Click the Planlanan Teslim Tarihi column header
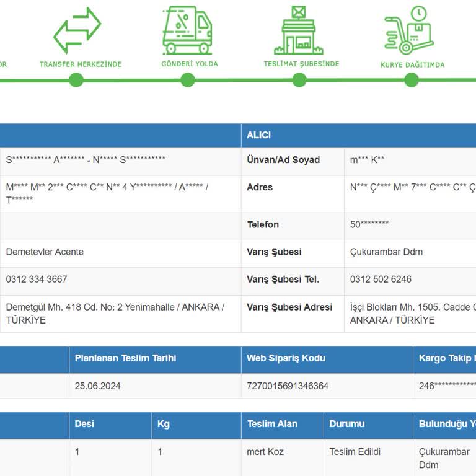The image size is (476, 476). click(x=125, y=358)
